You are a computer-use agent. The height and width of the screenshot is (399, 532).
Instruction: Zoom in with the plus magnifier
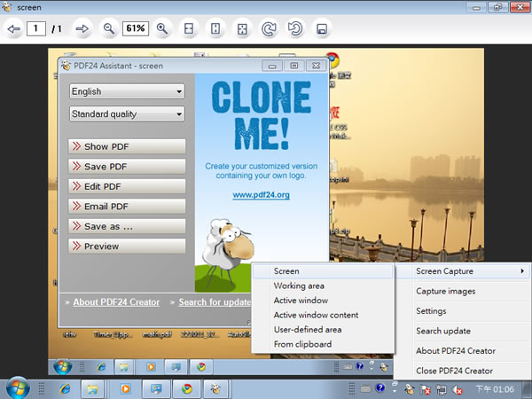click(x=162, y=29)
